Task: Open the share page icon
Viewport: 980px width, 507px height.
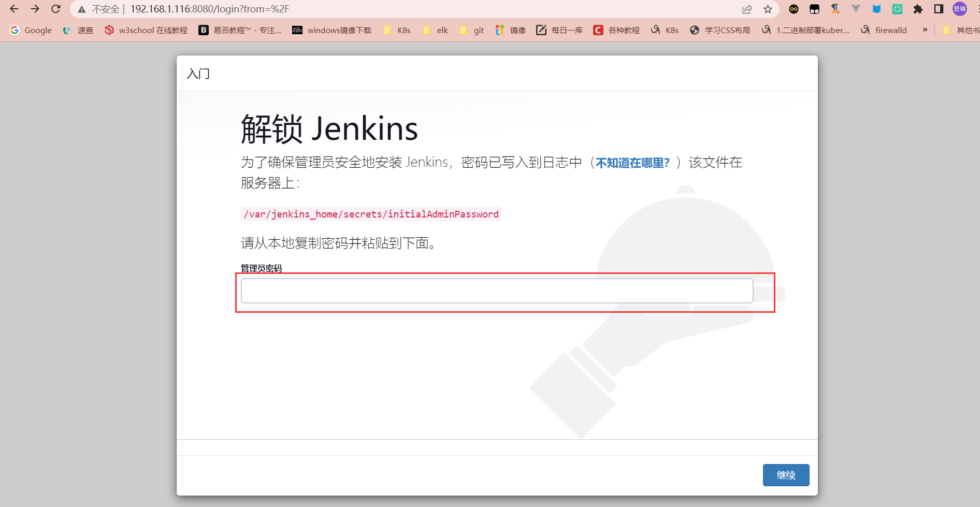Action: point(747,9)
